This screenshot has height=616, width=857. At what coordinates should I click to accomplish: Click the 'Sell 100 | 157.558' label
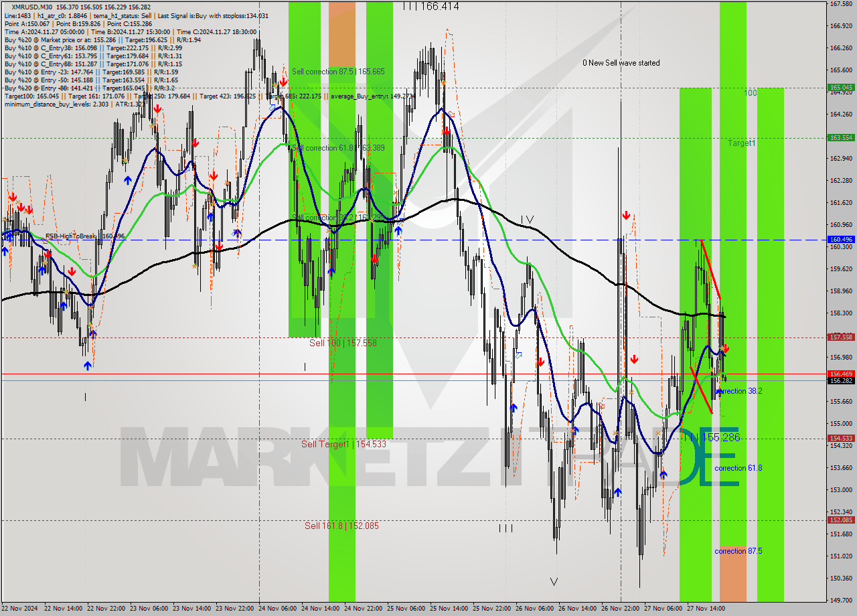coord(343,342)
